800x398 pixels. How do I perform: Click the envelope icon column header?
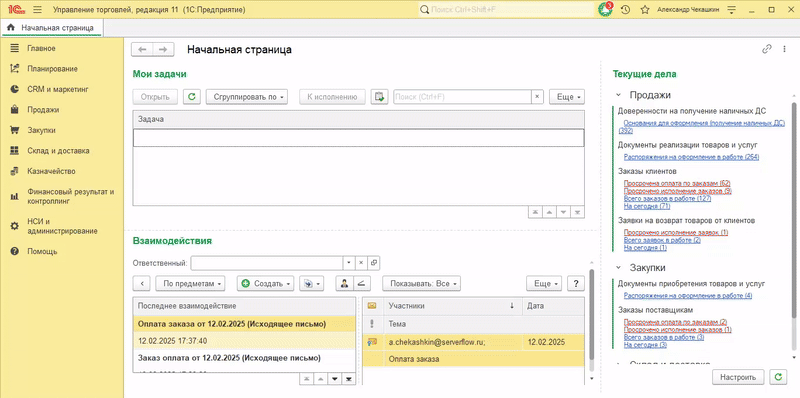[372, 306]
